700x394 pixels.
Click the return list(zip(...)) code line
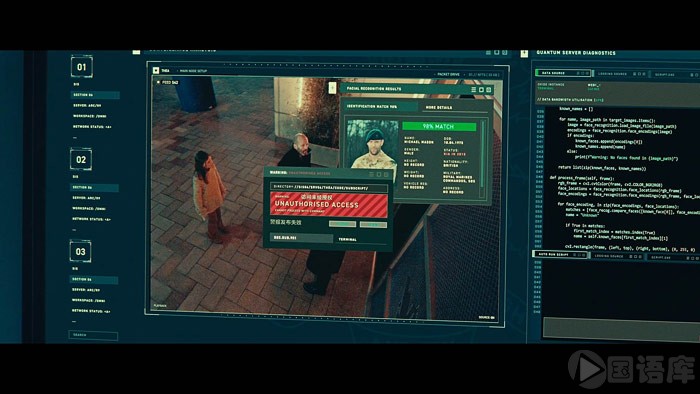pos(602,168)
